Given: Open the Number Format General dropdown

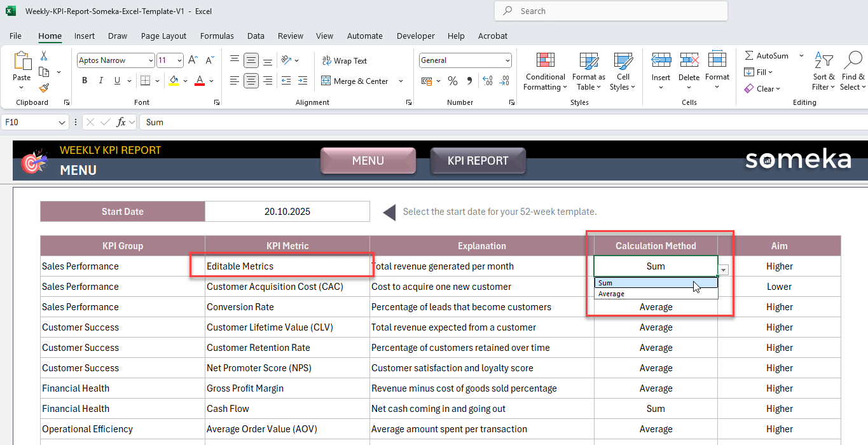Looking at the screenshot, I should pyautogui.click(x=507, y=60).
